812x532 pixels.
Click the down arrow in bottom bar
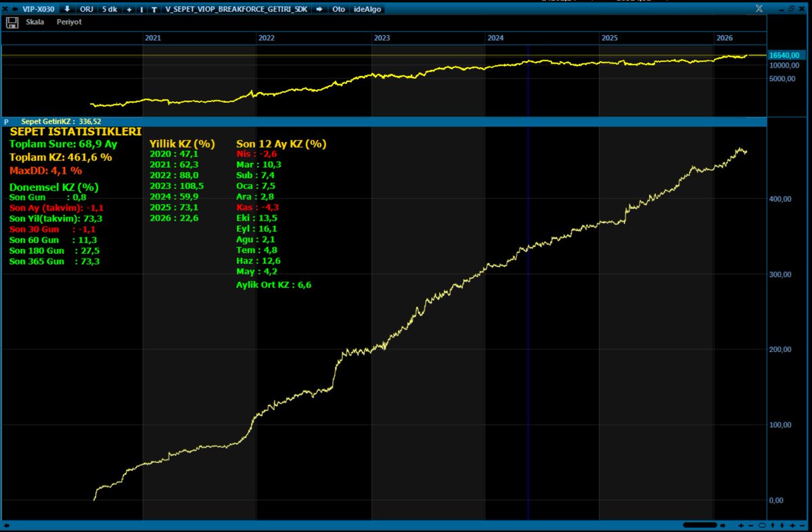[x=782, y=526]
